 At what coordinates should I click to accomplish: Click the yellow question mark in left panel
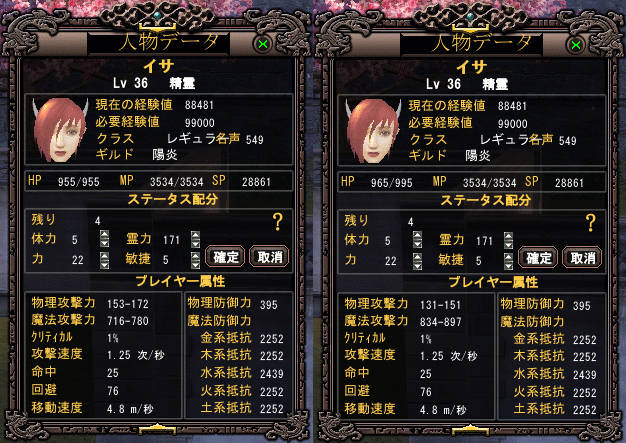(x=278, y=222)
